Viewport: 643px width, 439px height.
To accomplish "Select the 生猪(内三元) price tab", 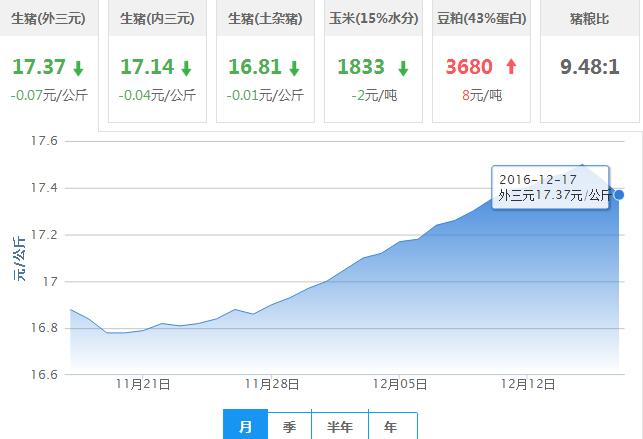I will click(x=157, y=61).
